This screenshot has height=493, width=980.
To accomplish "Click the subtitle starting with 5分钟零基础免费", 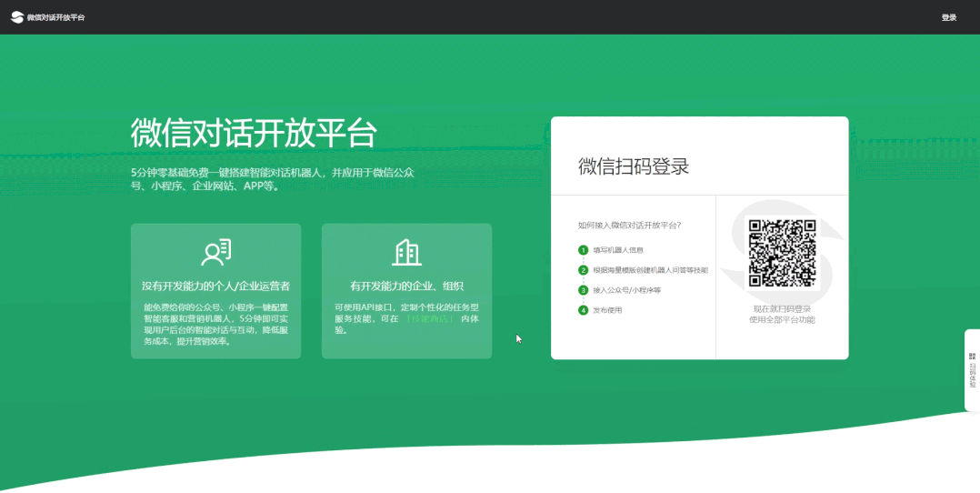I will tap(273, 179).
